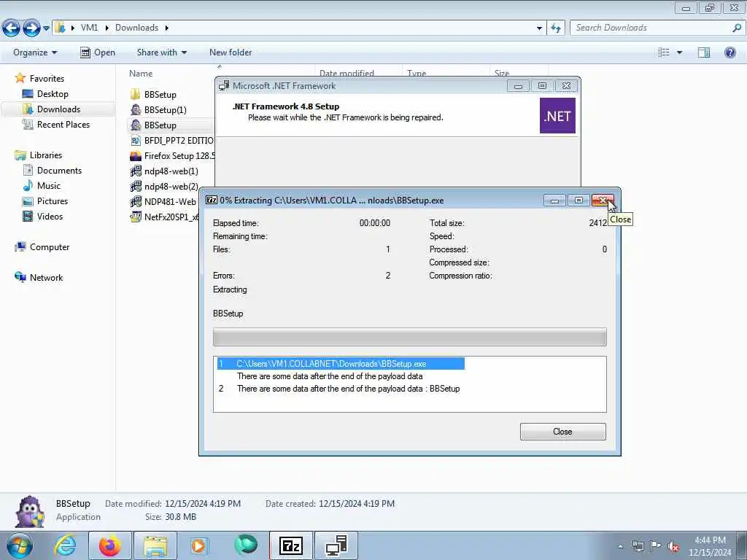Click the Explorer help icon
The height and width of the screenshot is (560, 747).
[729, 52]
